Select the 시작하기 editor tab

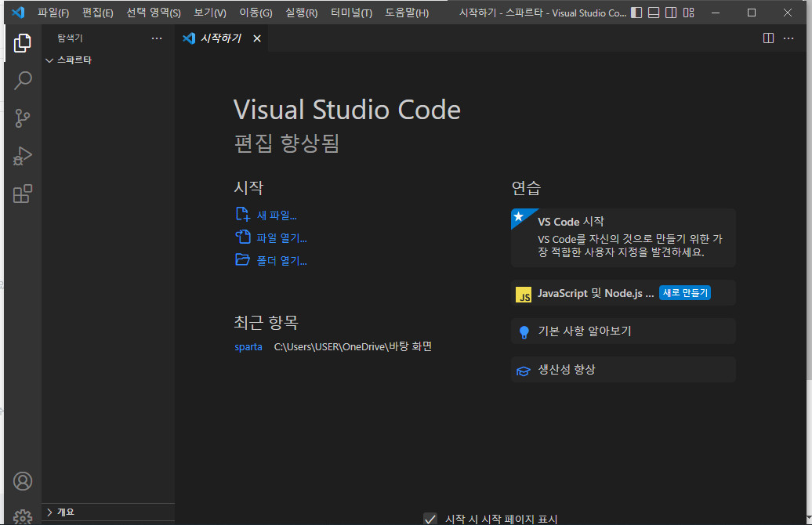(221, 38)
